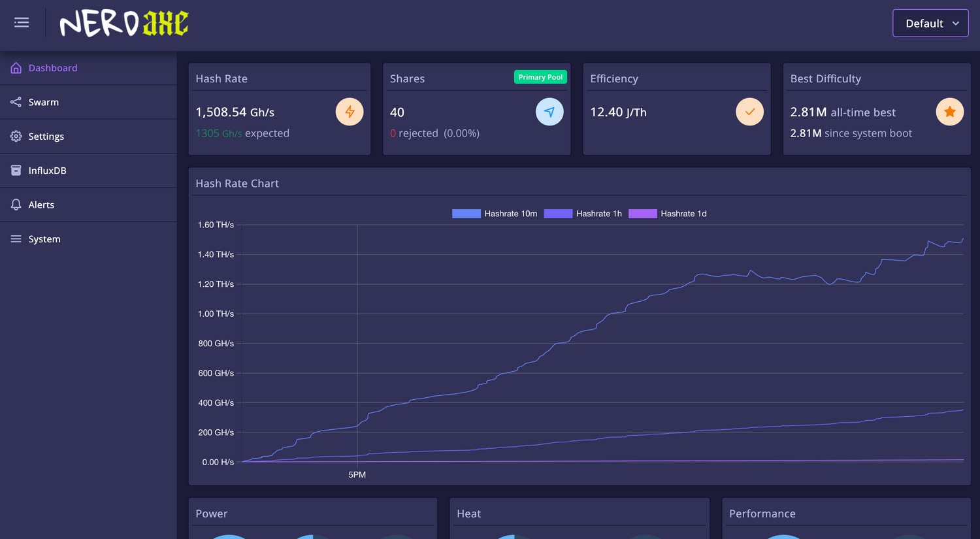Open the Dashboard page

point(53,68)
